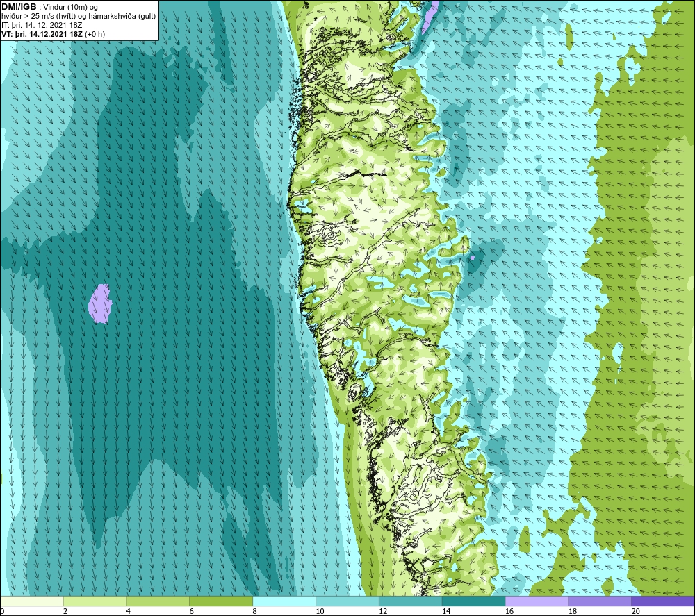Click the large purple wind patch over the ocean
This screenshot has width=695, height=616.
coord(100,303)
